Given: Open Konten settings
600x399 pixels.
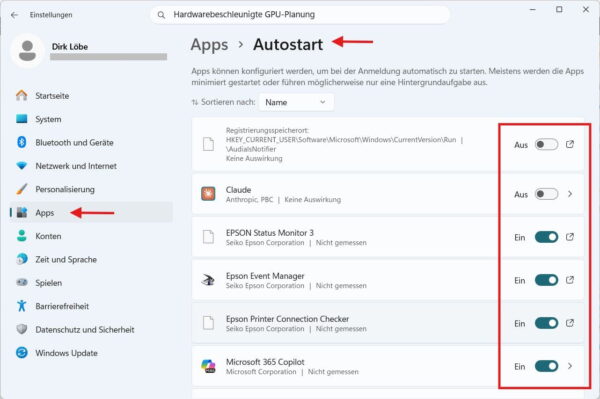Looking at the screenshot, I should (91, 236).
